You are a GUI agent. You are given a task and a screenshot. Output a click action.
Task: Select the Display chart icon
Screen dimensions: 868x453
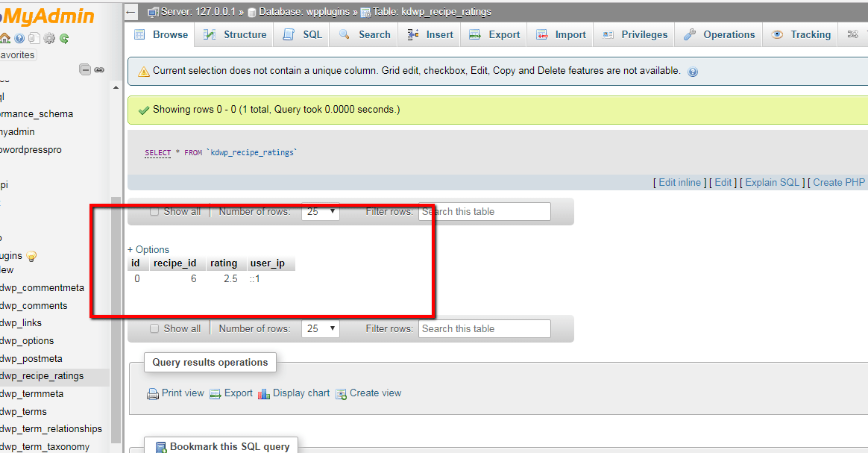coord(263,393)
